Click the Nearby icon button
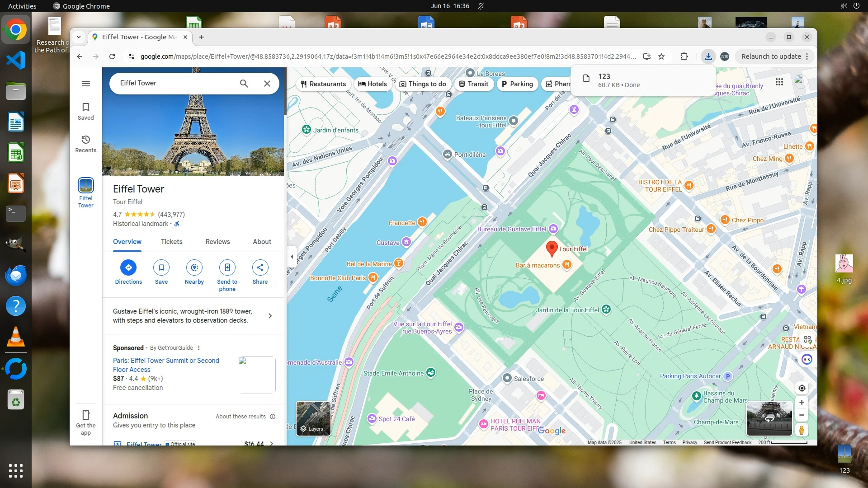This screenshot has width=868, height=488. click(194, 267)
